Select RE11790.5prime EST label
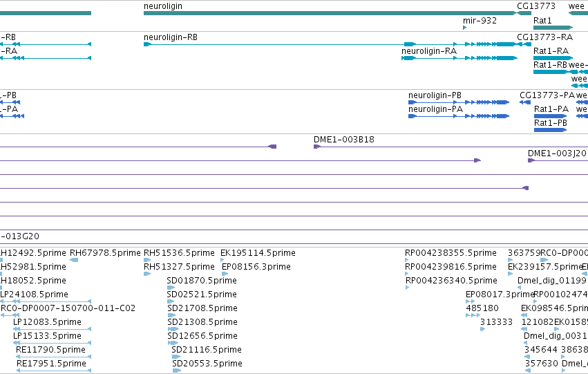588x374 pixels. (x=50, y=350)
